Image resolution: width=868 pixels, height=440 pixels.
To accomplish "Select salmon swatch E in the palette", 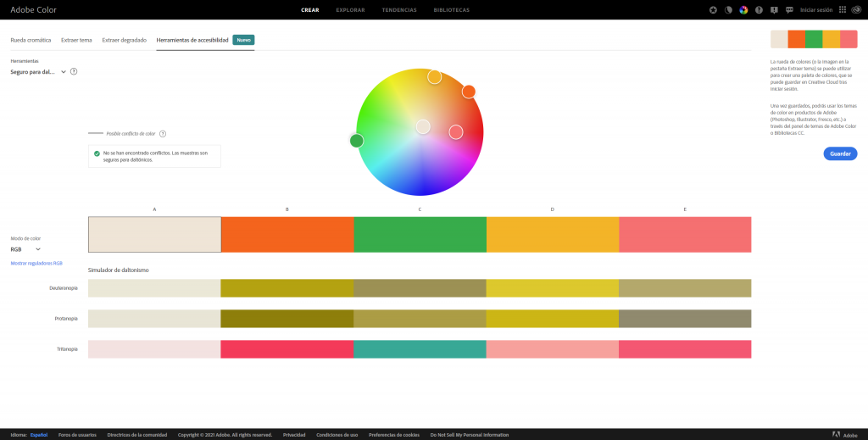I will point(685,235).
